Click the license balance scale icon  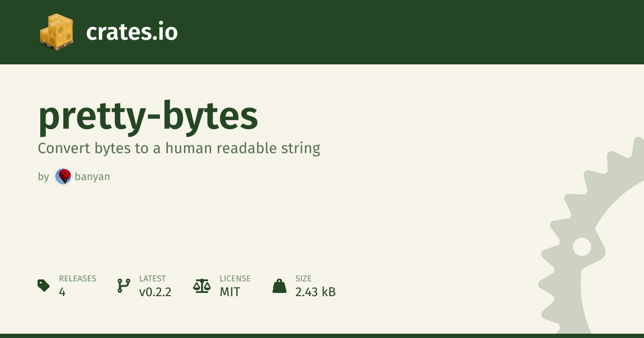coord(202,285)
